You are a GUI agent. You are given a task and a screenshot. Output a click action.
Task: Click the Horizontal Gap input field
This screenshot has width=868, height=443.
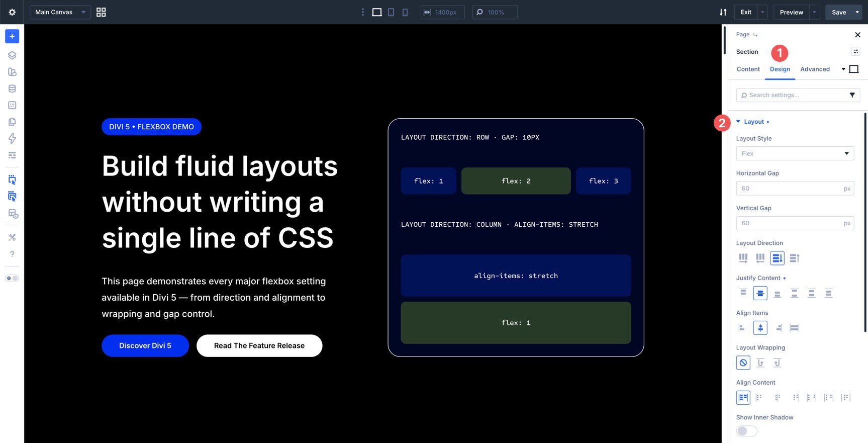(795, 189)
